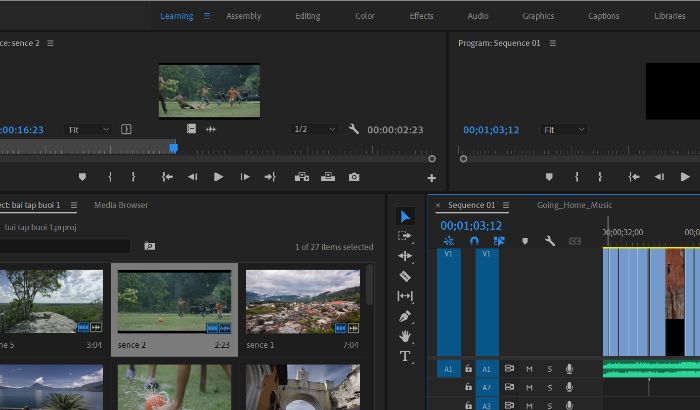This screenshot has height=410, width=700.
Task: Toggle Linked Selection in timeline
Action: (499, 241)
